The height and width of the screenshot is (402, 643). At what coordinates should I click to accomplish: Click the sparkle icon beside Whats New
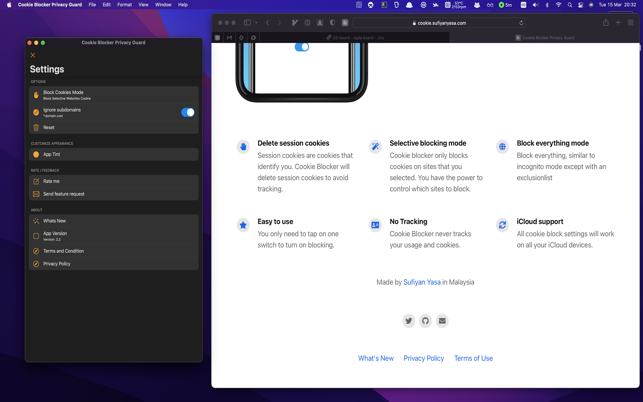[36, 221]
